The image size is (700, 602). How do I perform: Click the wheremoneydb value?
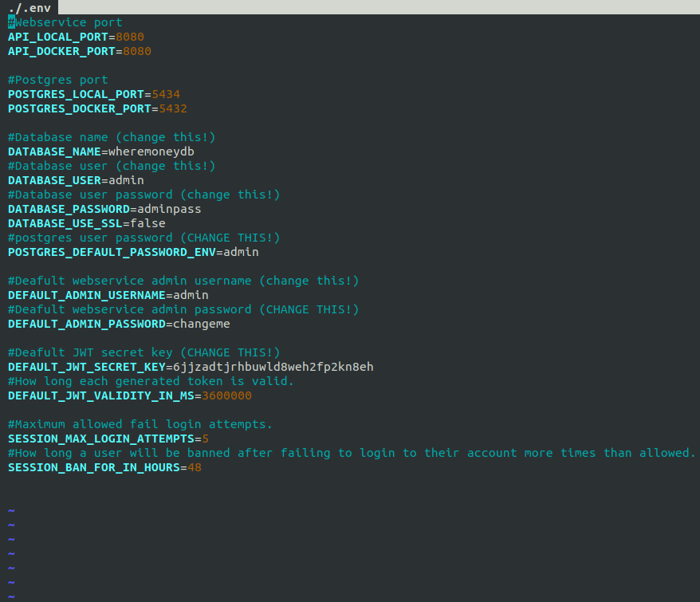coord(151,151)
